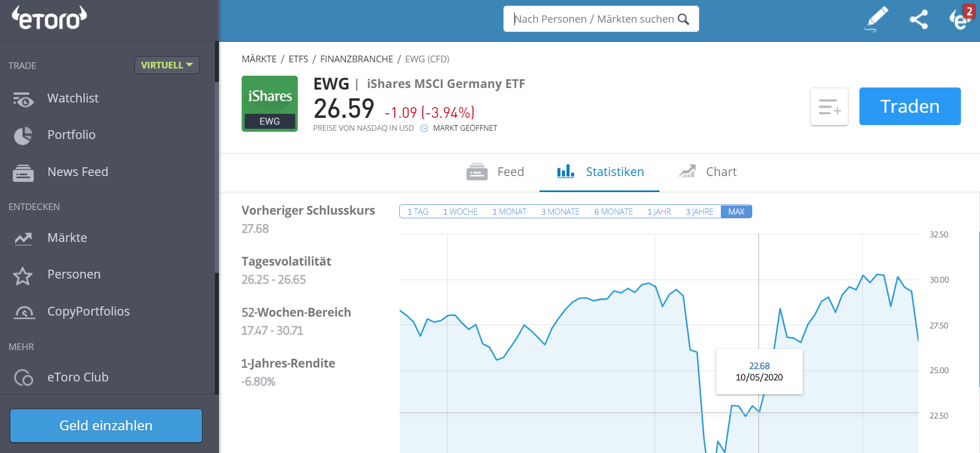
Task: Select the News Feed sidebar icon
Action: point(23,171)
